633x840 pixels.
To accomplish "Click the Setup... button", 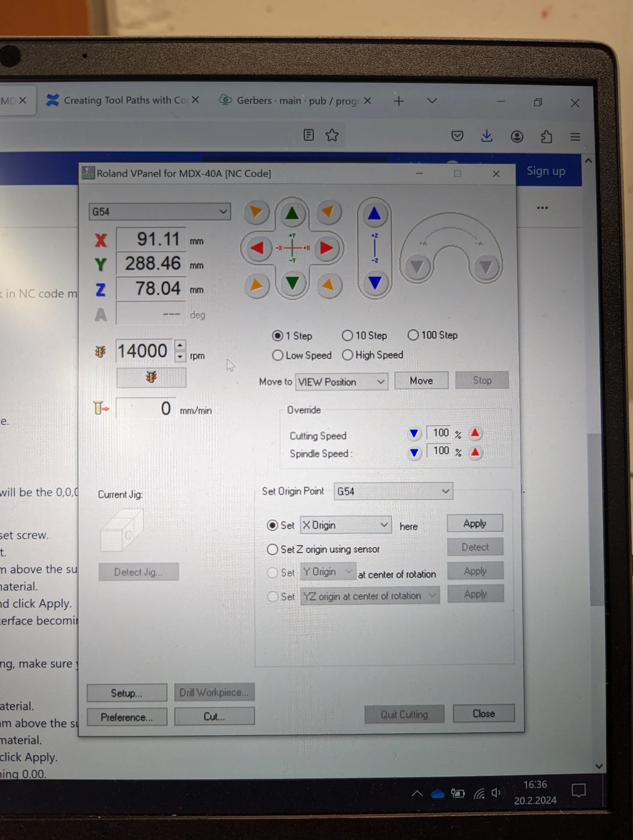I will [x=127, y=693].
